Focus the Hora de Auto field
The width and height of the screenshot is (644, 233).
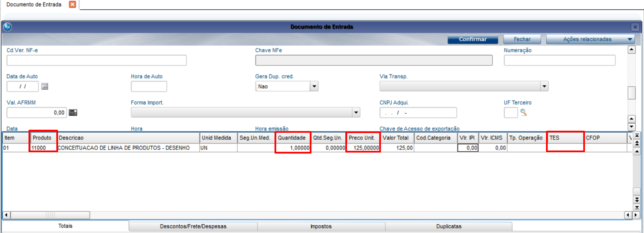coord(149,86)
